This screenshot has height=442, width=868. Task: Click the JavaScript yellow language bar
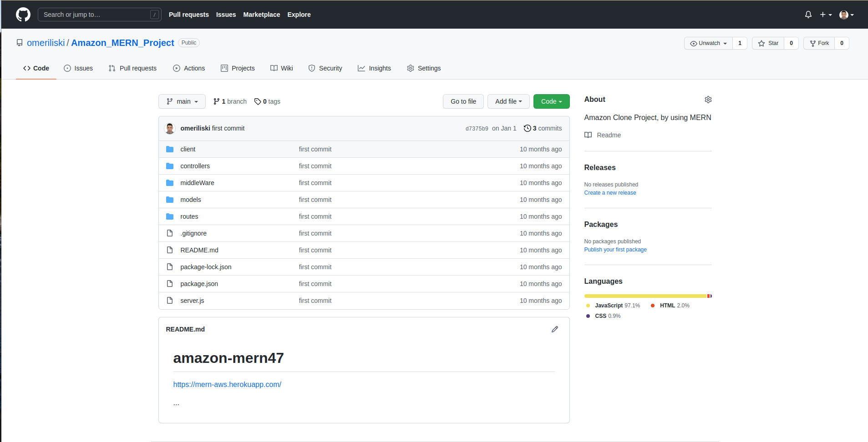pos(645,296)
